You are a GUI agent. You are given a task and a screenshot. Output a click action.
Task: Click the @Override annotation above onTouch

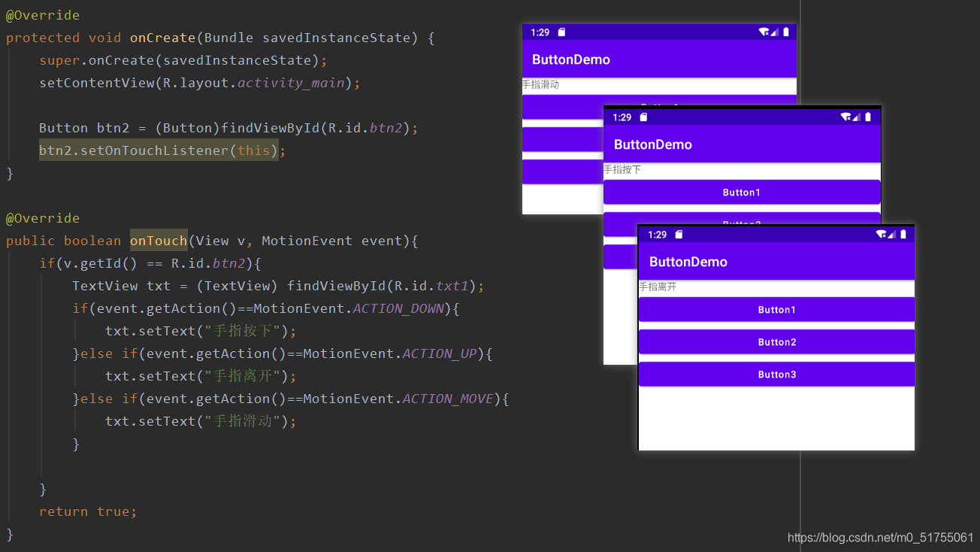pyautogui.click(x=43, y=218)
